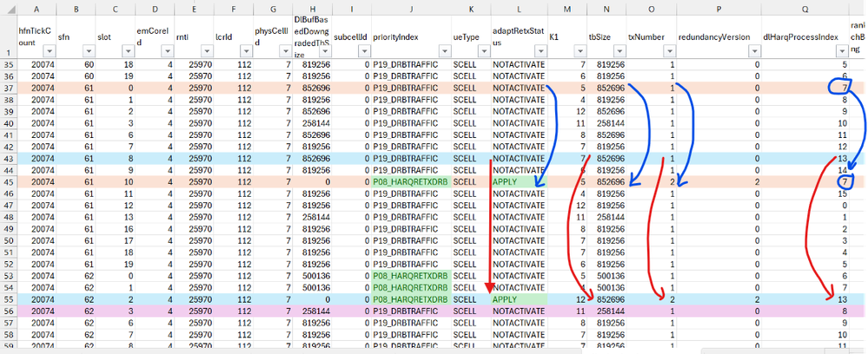Image resolution: width=868 pixels, height=354 pixels.
Task: Click P19_DRBTRAFFIC cell in row 56
Action: pyautogui.click(x=411, y=311)
